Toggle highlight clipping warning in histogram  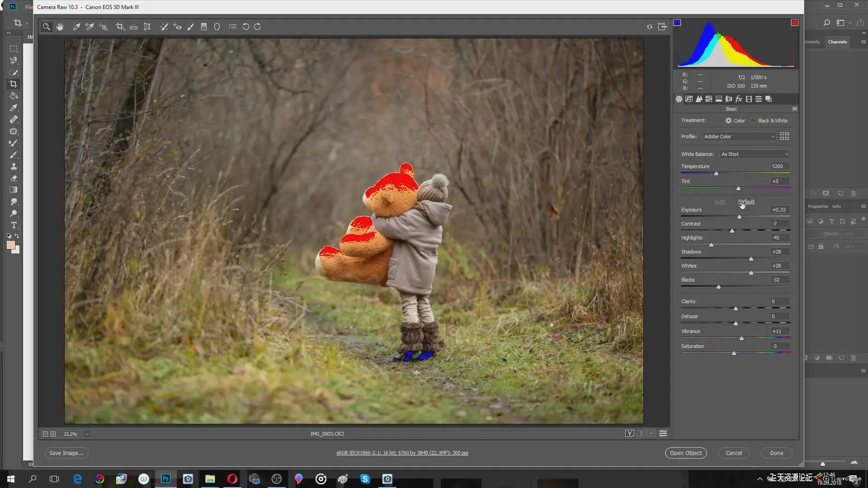(x=795, y=23)
